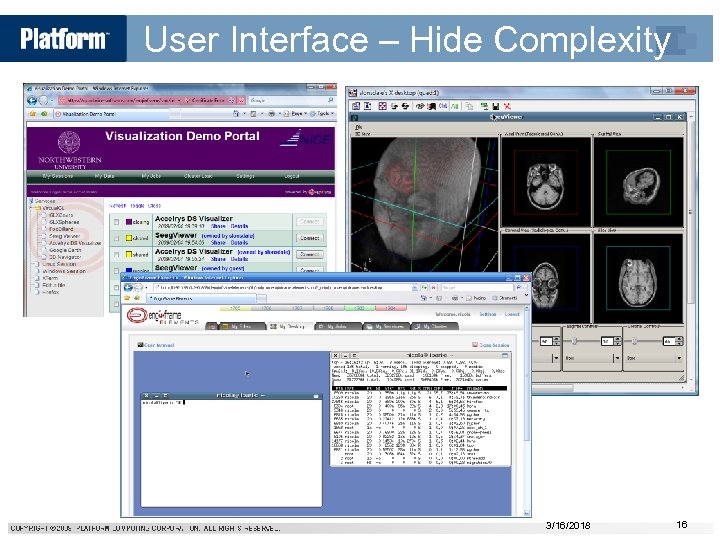Image resolution: width=720 pixels, height=540 pixels.
Task: Click home icon in Visualization Demo Portal browser toolbar
Action: tap(236, 113)
